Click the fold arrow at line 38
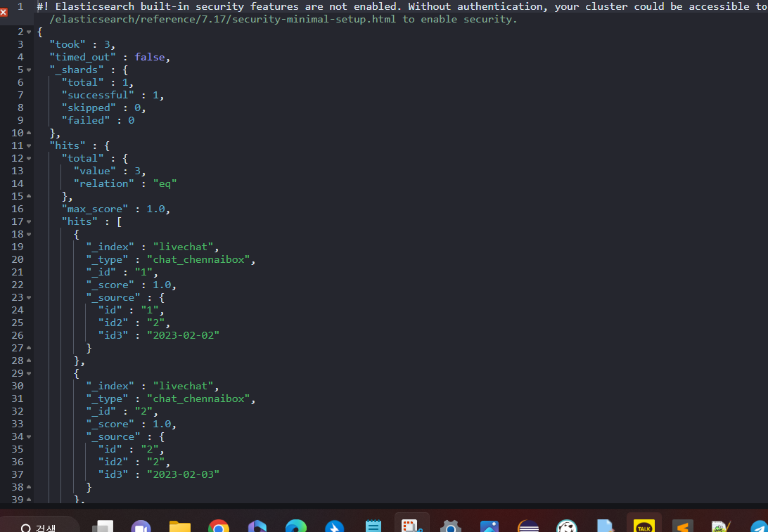This screenshot has height=532, width=768. (x=28, y=487)
